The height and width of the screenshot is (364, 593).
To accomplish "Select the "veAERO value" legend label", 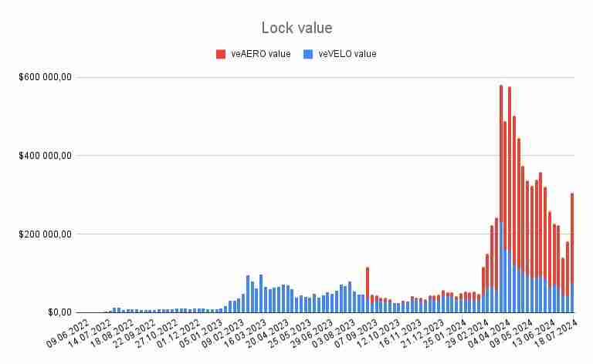I will [260, 54].
